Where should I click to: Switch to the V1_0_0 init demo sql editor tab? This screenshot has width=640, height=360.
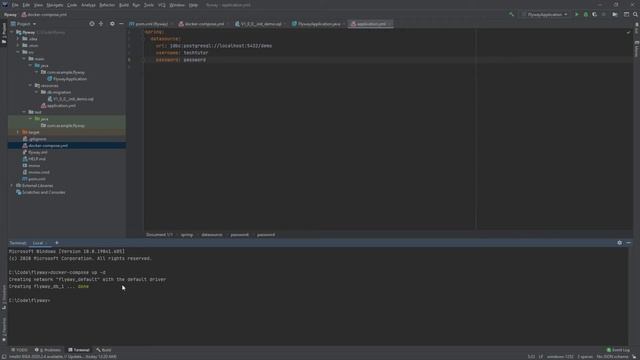point(259,24)
